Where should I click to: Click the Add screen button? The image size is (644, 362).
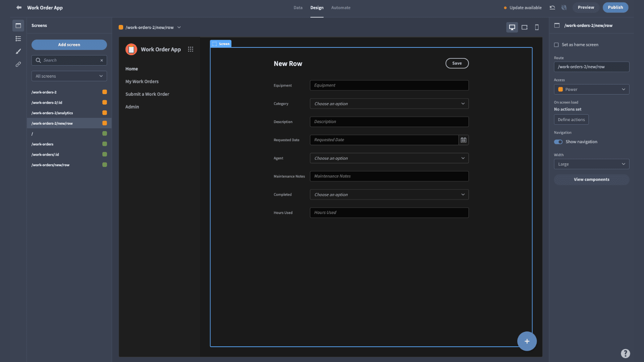tap(69, 45)
